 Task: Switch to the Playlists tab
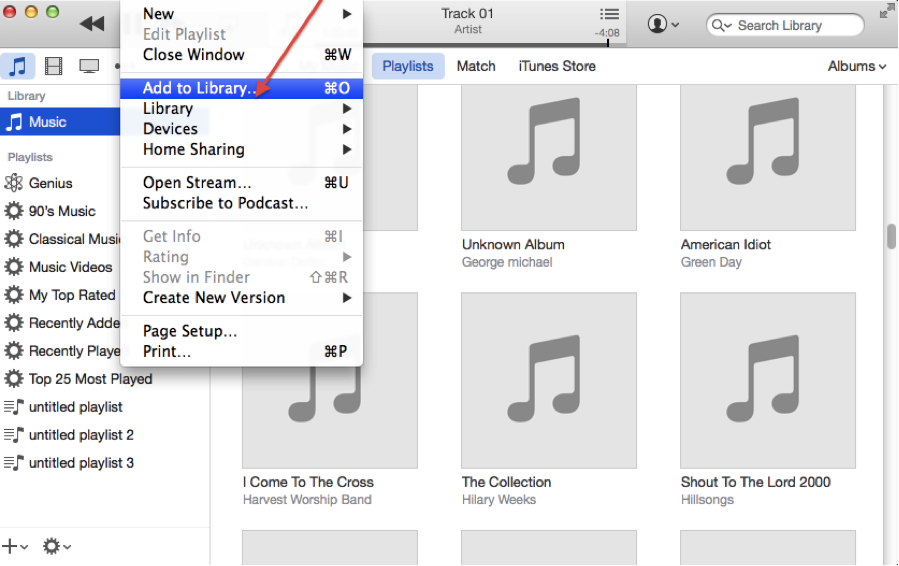coord(408,66)
